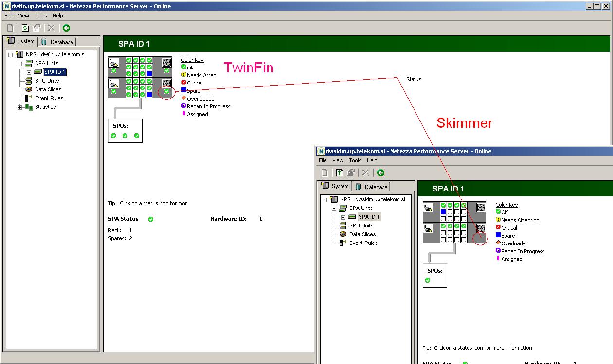The image size is (613, 364).
Task: Open Tools menu in dwfin window
Action: (41, 16)
